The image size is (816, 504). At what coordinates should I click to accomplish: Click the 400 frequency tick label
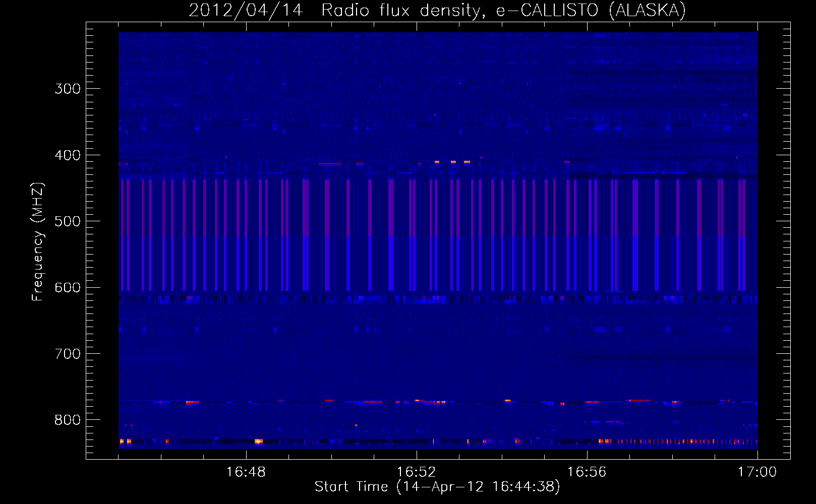tap(68, 155)
